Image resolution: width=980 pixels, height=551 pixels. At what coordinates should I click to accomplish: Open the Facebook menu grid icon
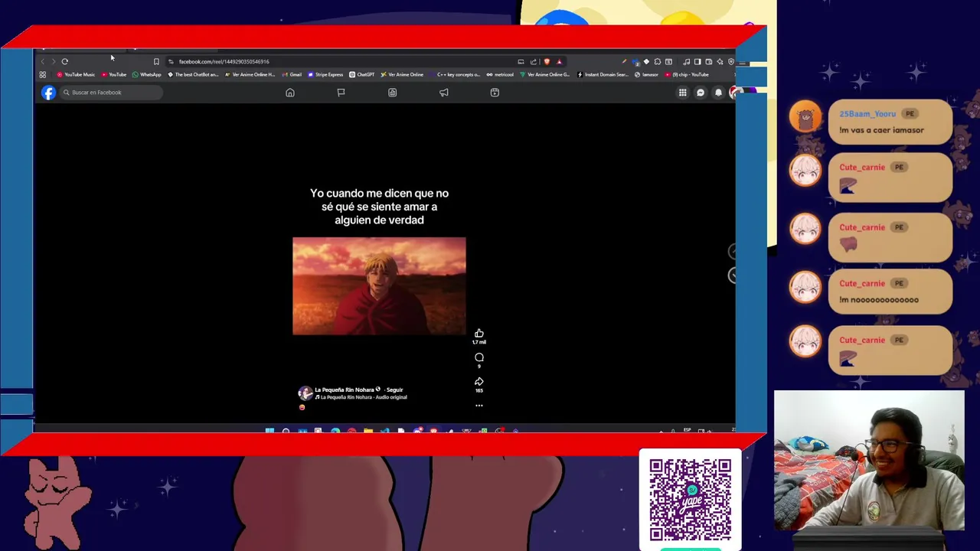point(682,93)
